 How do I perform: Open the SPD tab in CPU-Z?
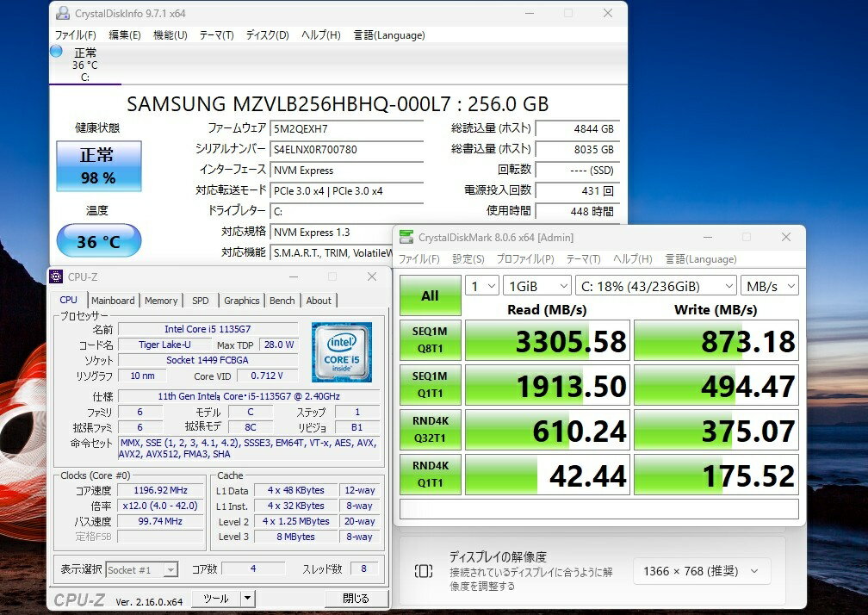(200, 301)
